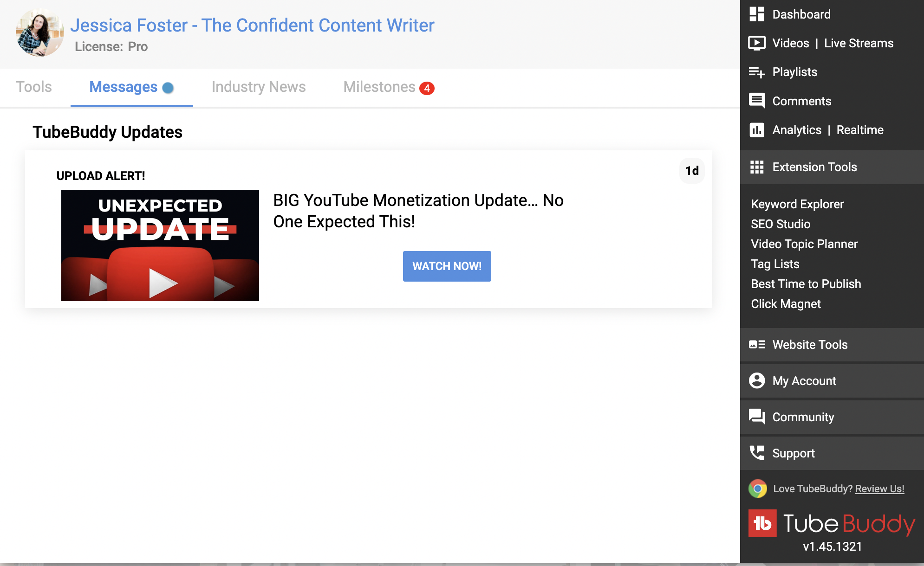Open the Comments section
This screenshot has width=924, height=566.
[x=801, y=101]
